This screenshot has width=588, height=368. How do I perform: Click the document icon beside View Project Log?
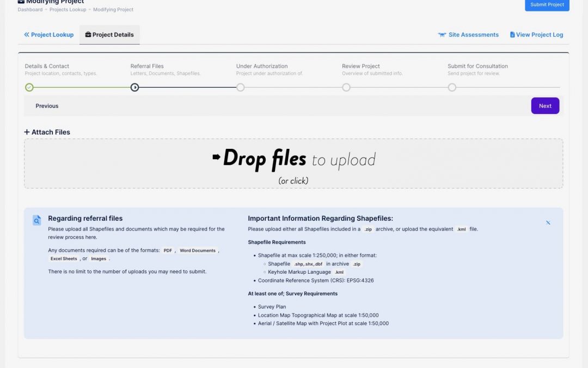coord(512,35)
